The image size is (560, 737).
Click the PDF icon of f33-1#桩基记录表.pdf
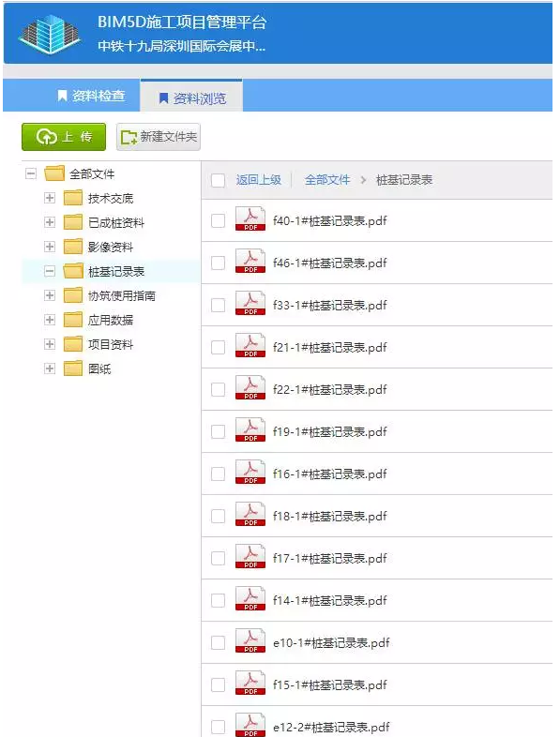250,303
